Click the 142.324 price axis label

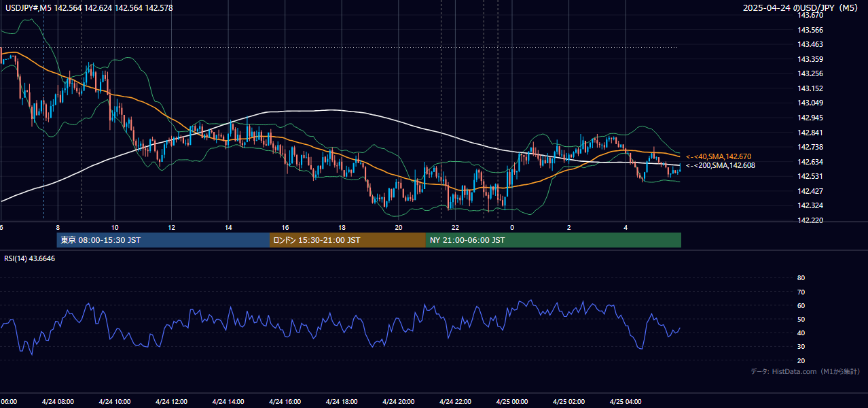[810, 205]
